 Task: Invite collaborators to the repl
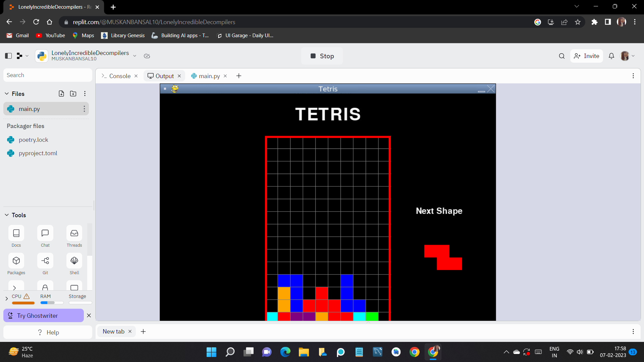587,56
